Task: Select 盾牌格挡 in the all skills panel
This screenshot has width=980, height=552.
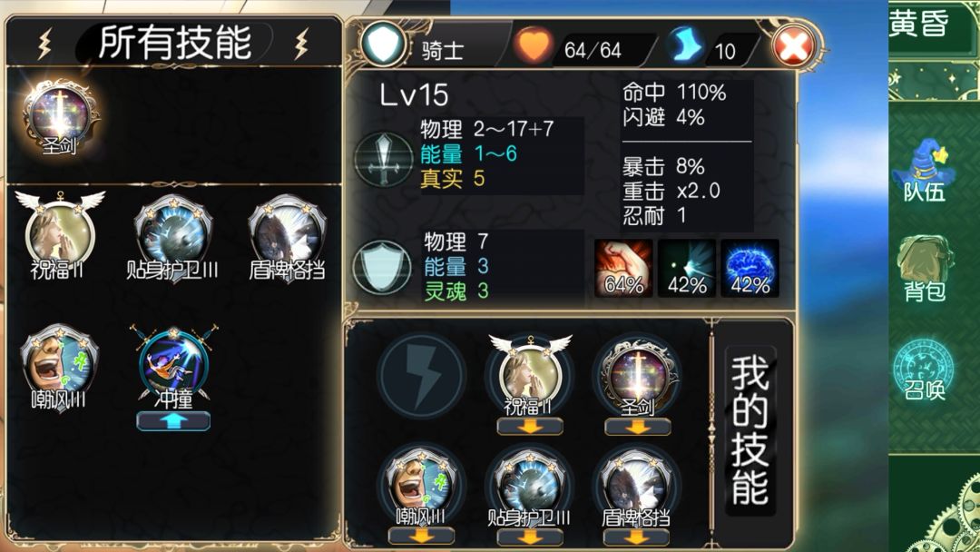Action: 287,236
